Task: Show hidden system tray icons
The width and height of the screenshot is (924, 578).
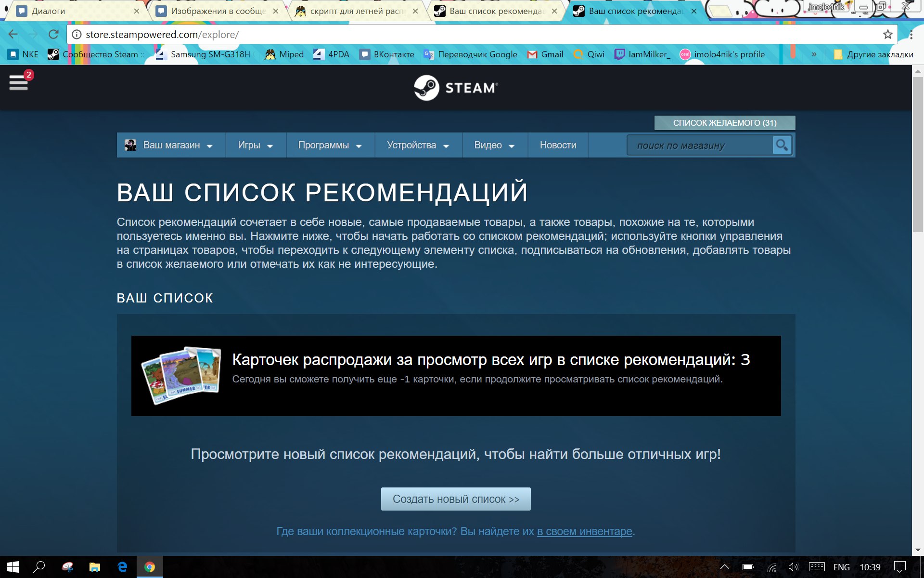Action: pyautogui.click(x=724, y=567)
